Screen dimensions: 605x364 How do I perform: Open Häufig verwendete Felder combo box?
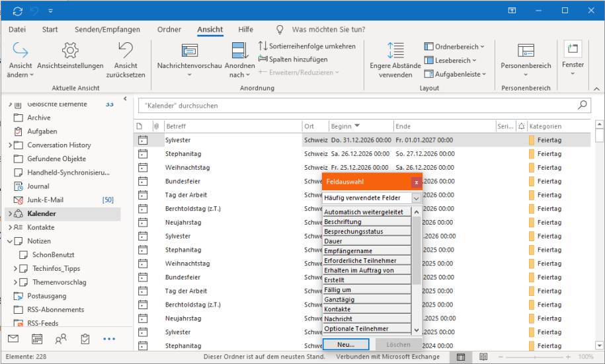[x=372, y=198]
